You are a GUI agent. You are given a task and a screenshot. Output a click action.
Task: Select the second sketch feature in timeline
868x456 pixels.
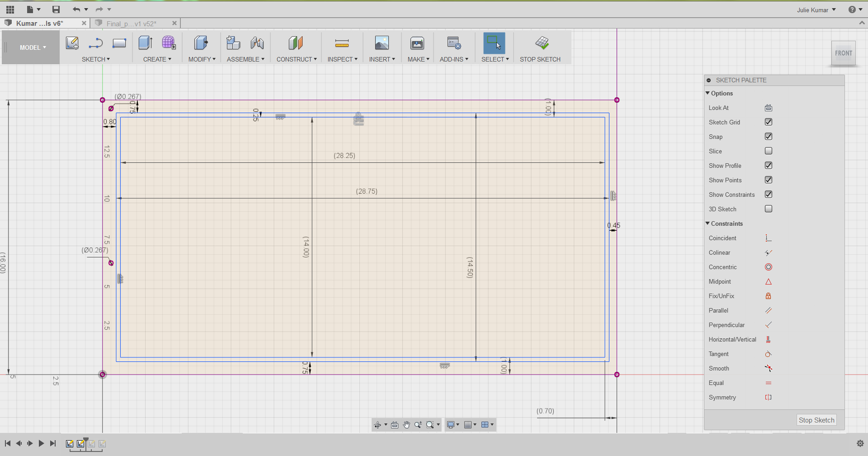tap(80, 444)
